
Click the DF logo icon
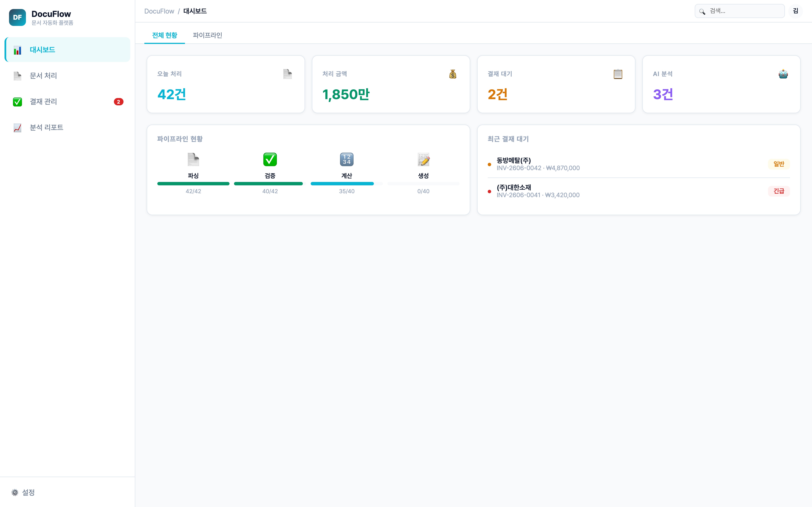[x=17, y=17]
